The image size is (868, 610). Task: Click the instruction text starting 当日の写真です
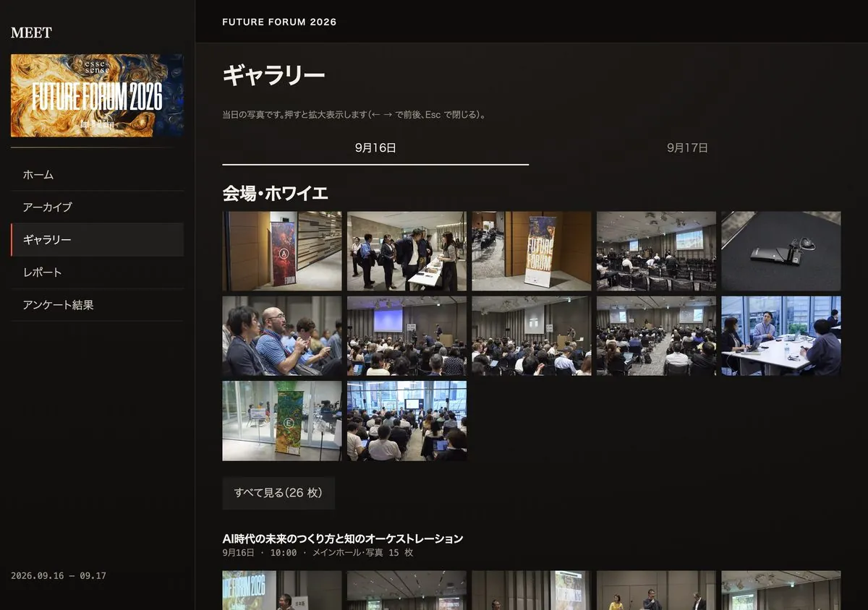[354, 115]
